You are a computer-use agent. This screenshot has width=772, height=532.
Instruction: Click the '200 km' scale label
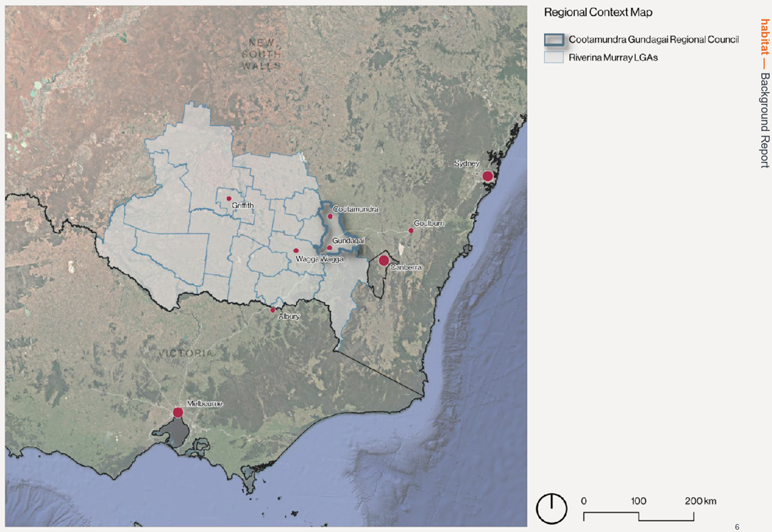701,501
